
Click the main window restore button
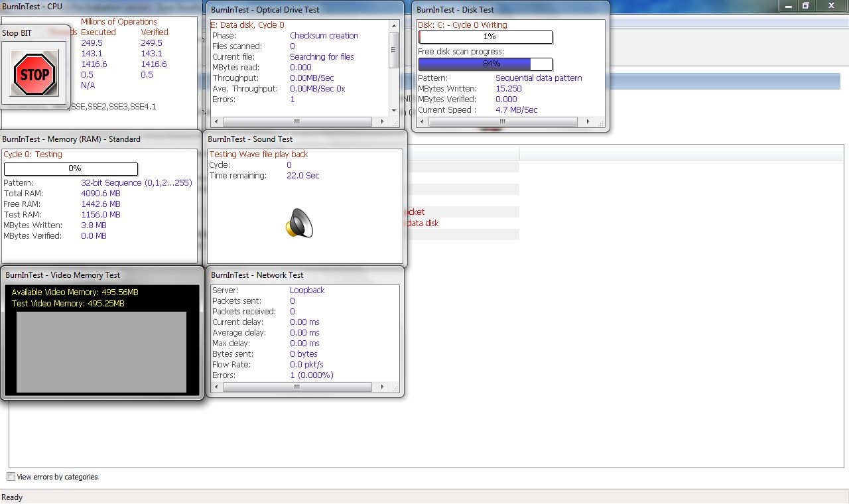[806, 5]
